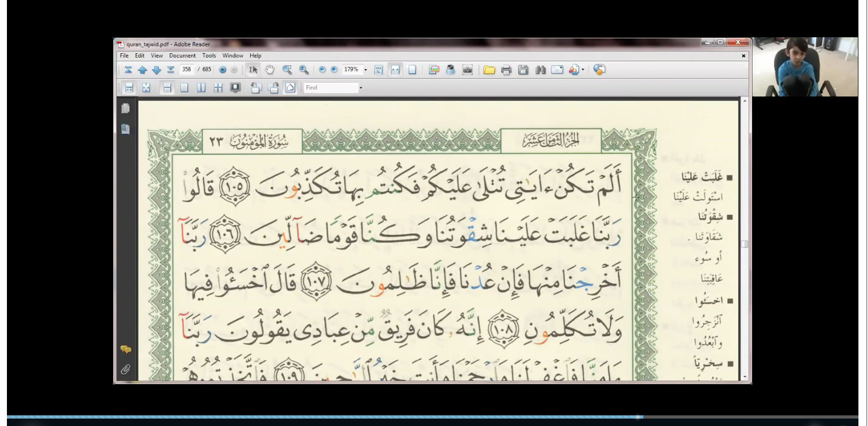Open the Bookmarks navigation panel
The height and width of the screenshot is (426, 868).
click(126, 129)
